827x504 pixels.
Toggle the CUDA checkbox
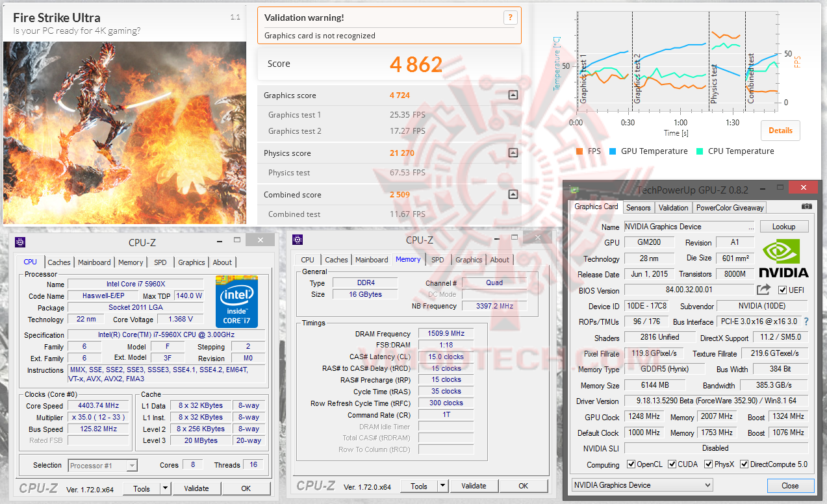(x=672, y=464)
